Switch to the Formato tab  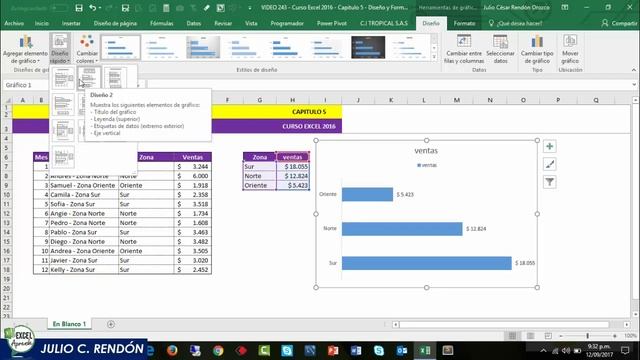click(x=464, y=23)
